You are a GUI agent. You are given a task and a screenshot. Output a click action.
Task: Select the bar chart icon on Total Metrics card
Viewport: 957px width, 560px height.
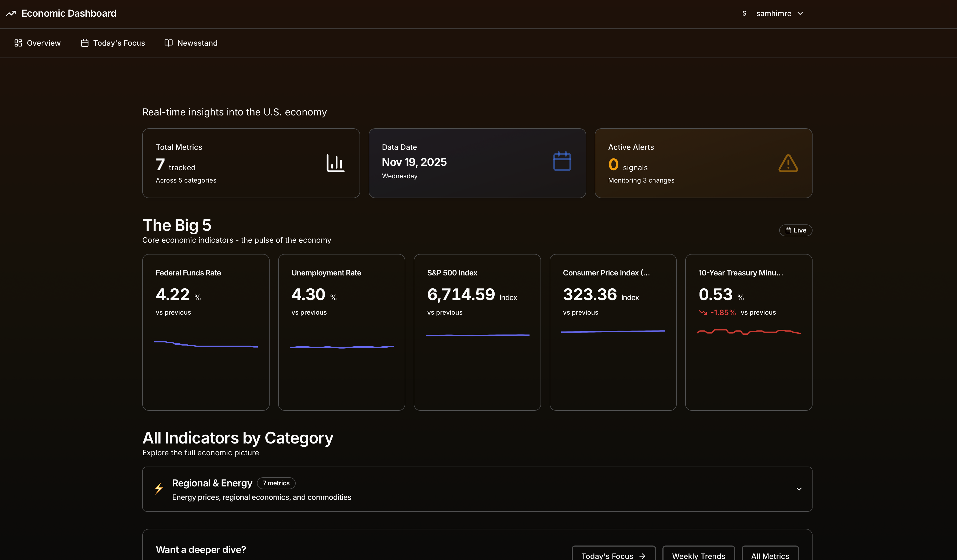(x=336, y=163)
